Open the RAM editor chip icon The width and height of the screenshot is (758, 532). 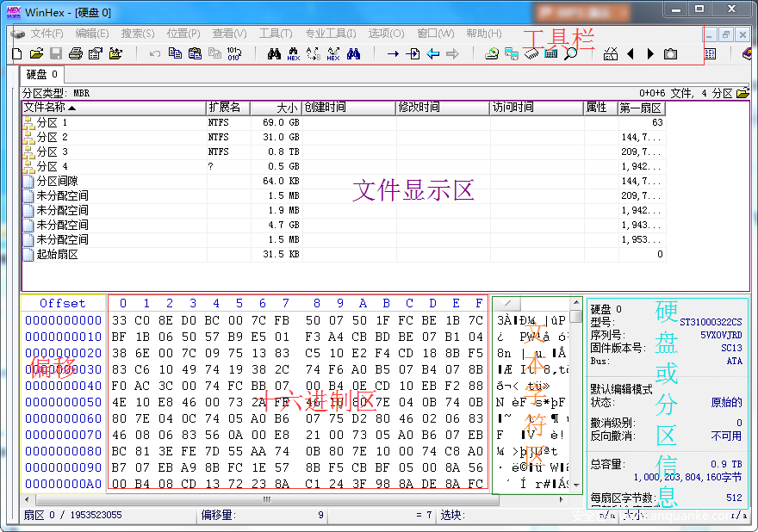click(531, 53)
